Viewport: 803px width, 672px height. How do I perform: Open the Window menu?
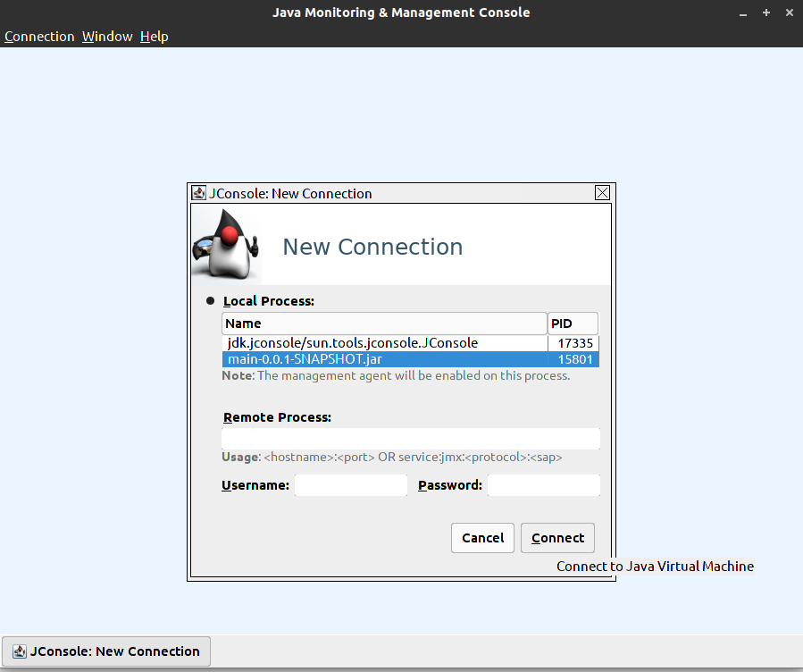click(107, 37)
